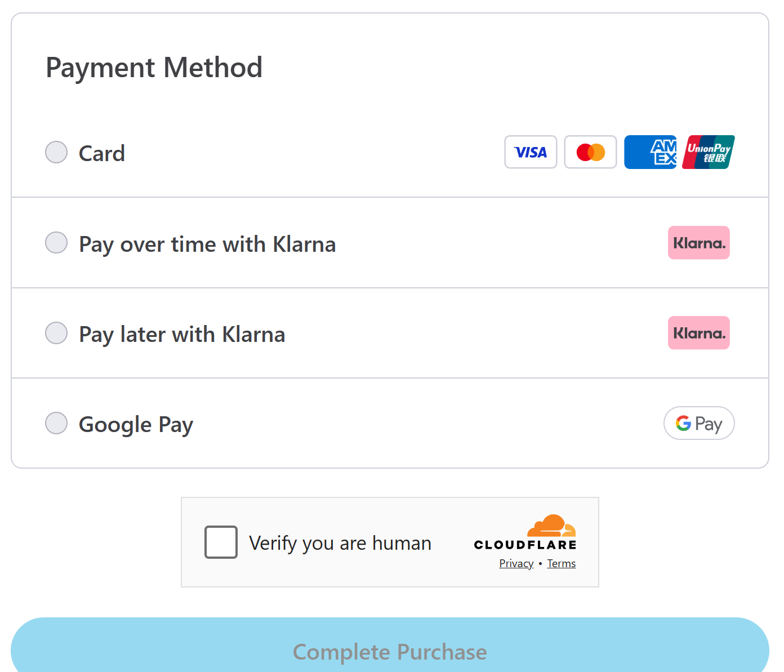
Task: Click Klarna badge beside Pay later
Action: pyautogui.click(x=698, y=333)
